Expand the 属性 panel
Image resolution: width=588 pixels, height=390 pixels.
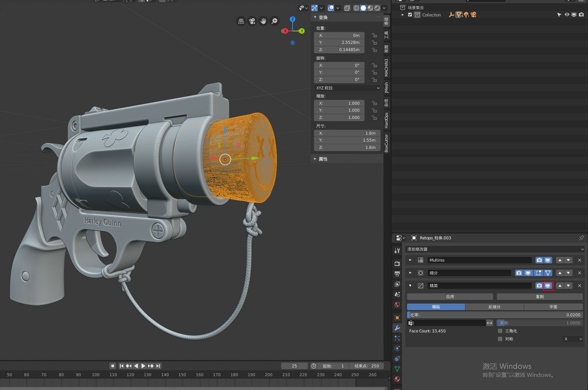pyautogui.click(x=315, y=159)
